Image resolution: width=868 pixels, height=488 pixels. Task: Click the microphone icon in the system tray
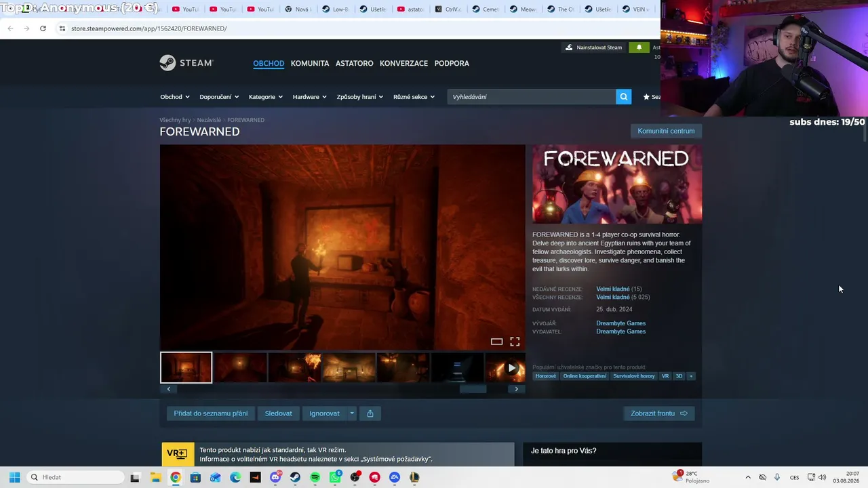coord(777,477)
